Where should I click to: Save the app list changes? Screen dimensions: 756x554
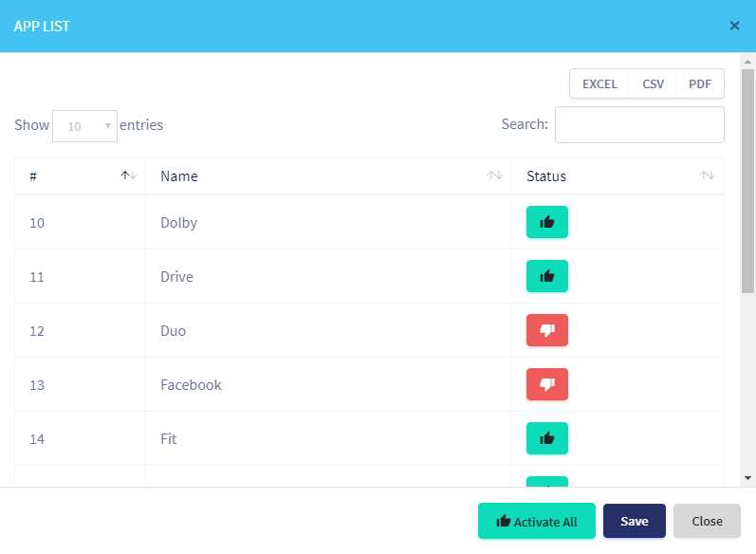(x=634, y=521)
